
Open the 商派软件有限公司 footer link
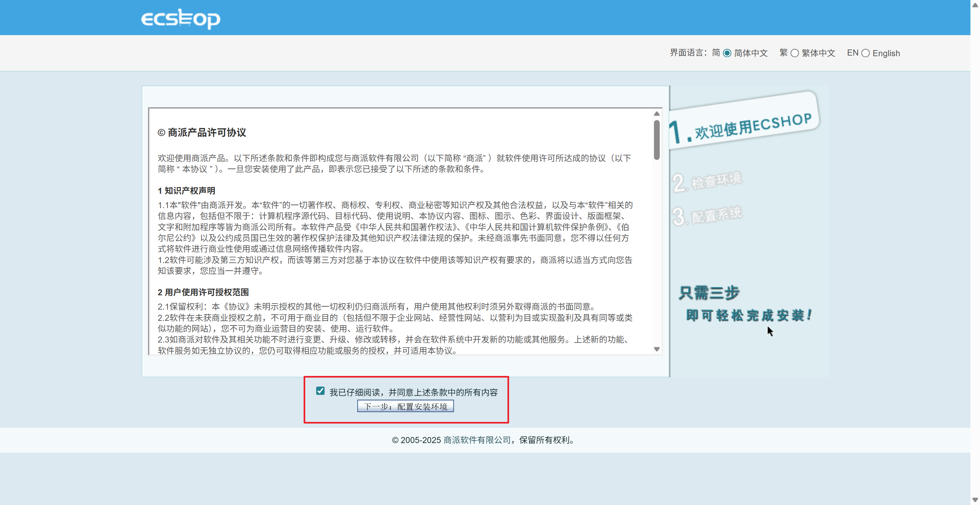pyautogui.click(x=477, y=440)
